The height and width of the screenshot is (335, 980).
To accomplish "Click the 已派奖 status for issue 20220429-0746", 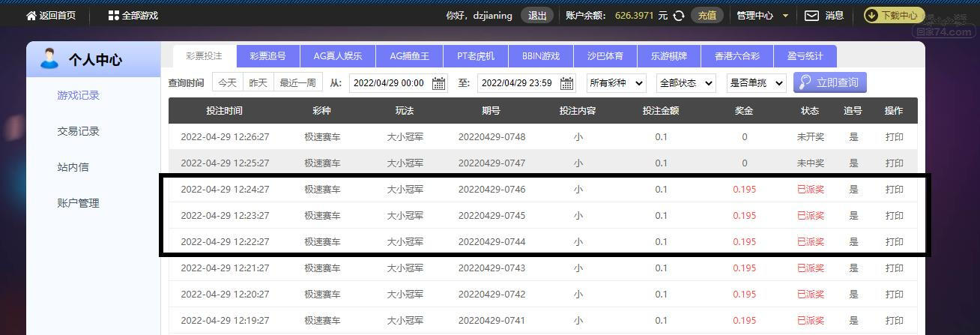I will [x=811, y=190].
